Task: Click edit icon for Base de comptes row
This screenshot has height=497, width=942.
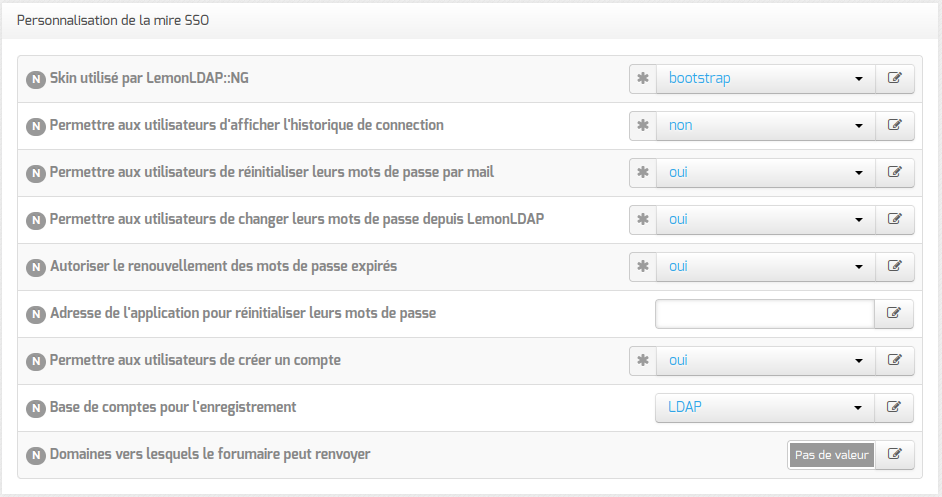Action: (x=895, y=407)
